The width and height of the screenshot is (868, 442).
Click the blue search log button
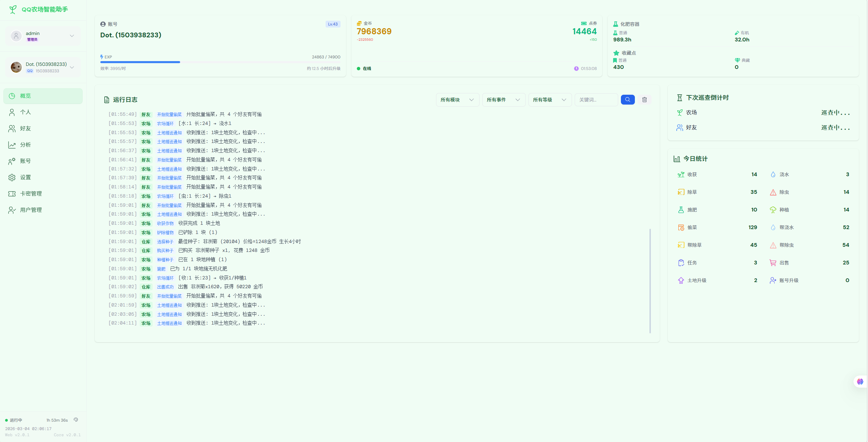(x=627, y=99)
